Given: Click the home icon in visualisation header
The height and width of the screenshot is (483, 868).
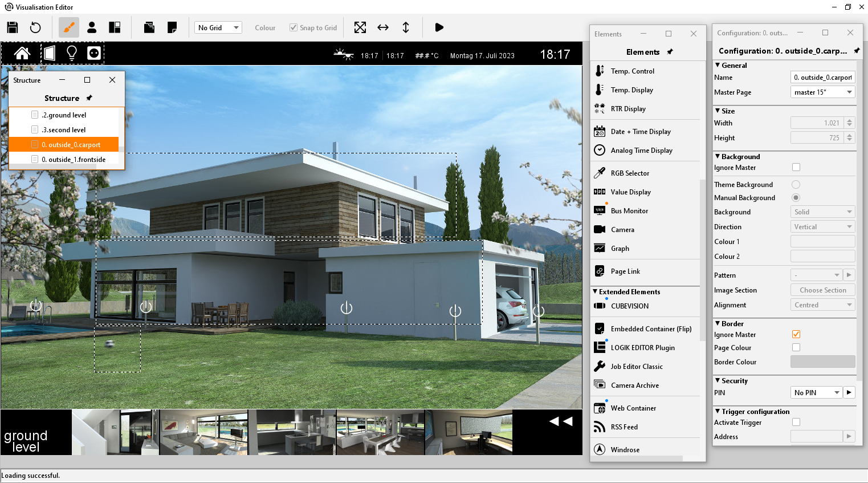Looking at the screenshot, I should point(22,54).
